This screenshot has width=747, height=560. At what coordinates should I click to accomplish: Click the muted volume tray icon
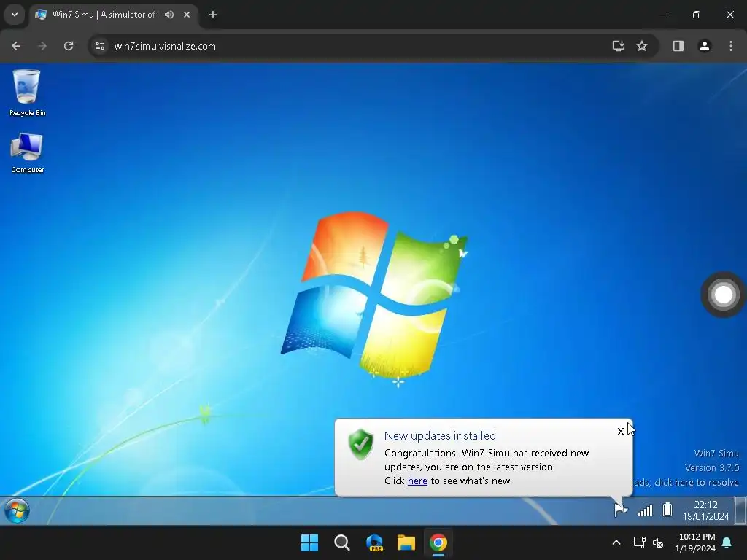pyautogui.click(x=658, y=542)
